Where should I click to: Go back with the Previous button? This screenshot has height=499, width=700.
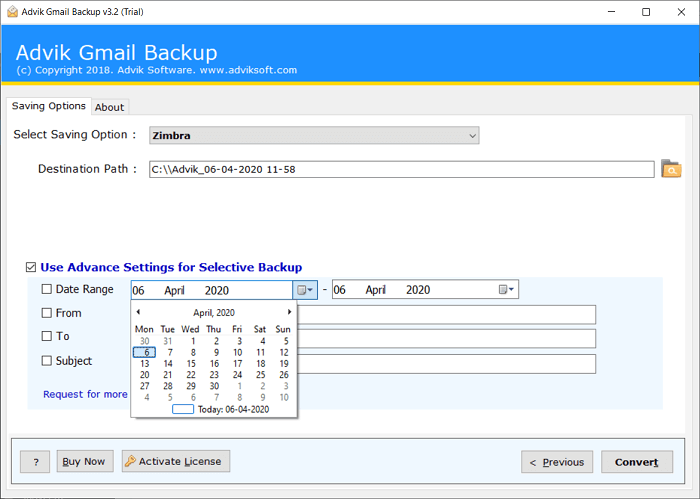[x=557, y=462]
